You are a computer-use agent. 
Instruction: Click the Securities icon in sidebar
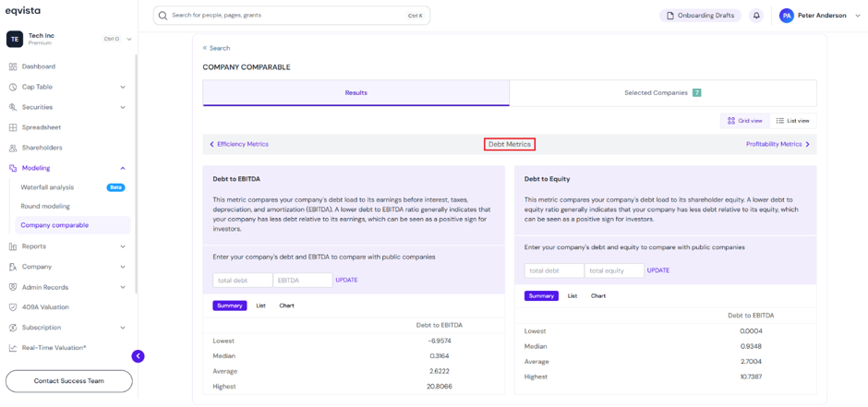point(13,107)
